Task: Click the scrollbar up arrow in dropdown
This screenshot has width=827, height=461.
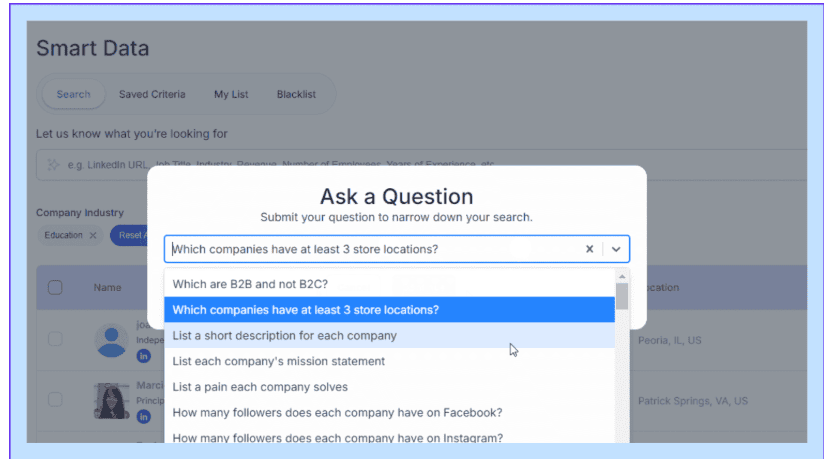Action: coord(622,276)
